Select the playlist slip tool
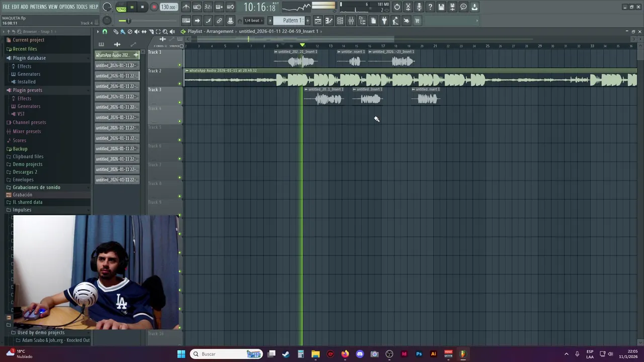The width and height of the screenshot is (644, 362). coord(144,32)
